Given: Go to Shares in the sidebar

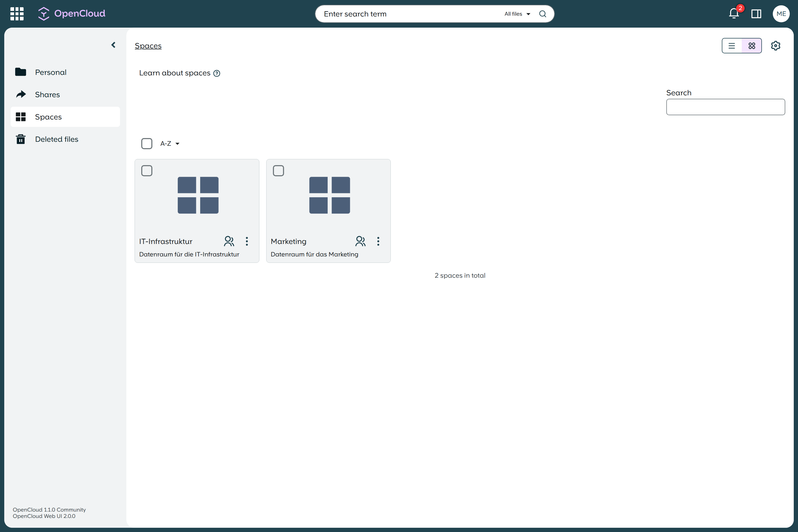Looking at the screenshot, I should click(65, 94).
